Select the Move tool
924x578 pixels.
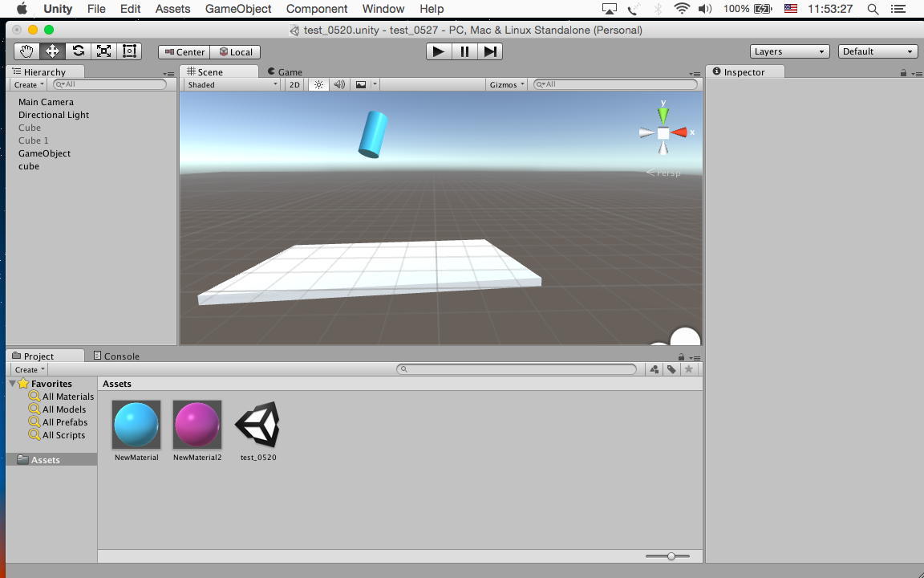(x=52, y=51)
